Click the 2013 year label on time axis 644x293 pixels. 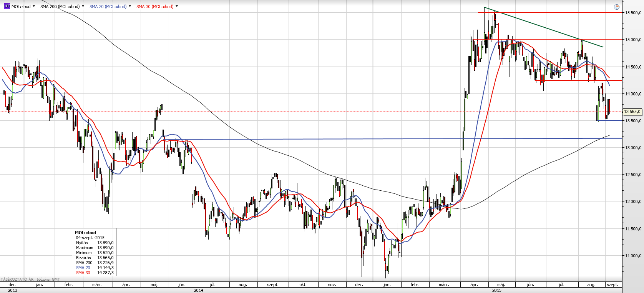click(13, 290)
